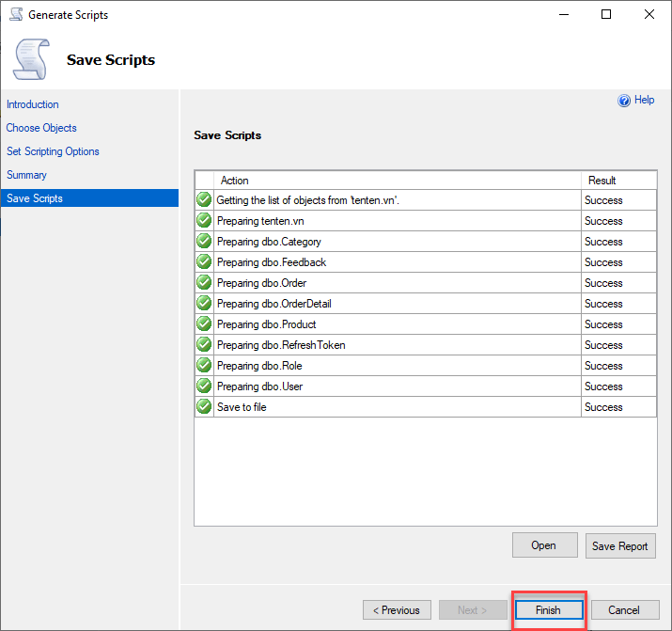Go to the Introduction step
Image resolution: width=672 pixels, height=631 pixels.
[33, 104]
